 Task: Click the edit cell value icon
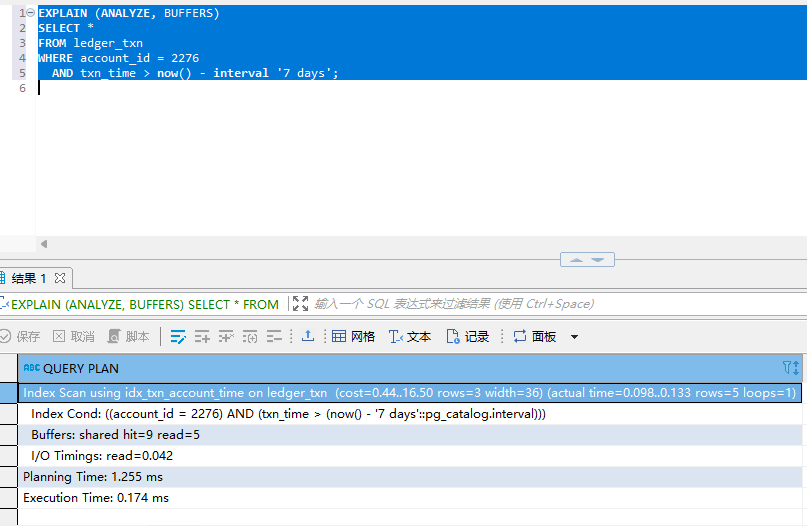[x=178, y=337]
